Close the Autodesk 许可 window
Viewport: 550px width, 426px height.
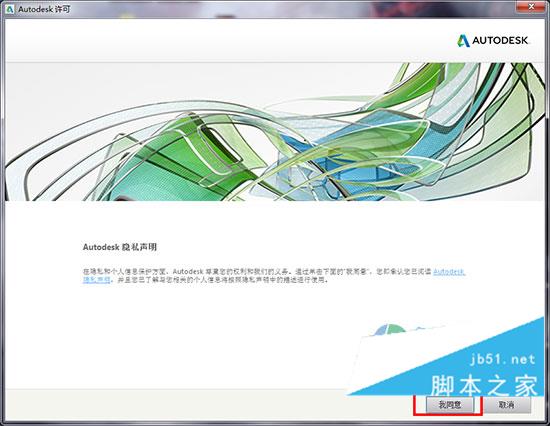click(x=531, y=7)
